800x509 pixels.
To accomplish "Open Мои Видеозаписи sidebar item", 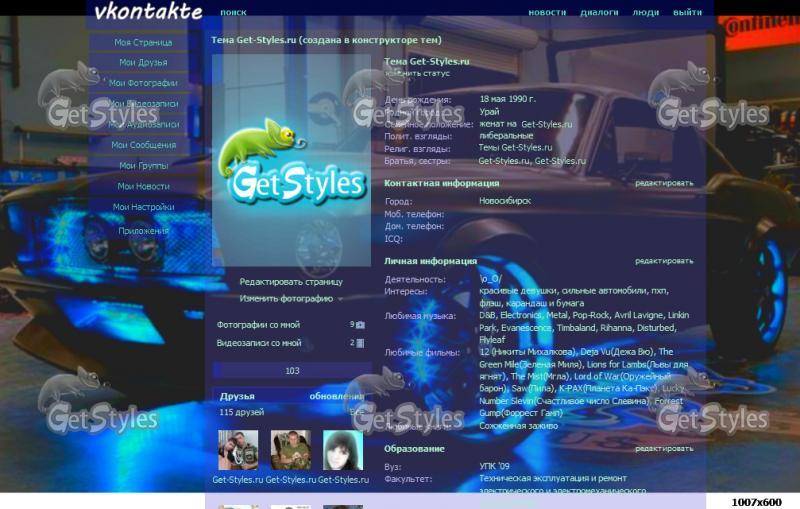I will coord(143,104).
